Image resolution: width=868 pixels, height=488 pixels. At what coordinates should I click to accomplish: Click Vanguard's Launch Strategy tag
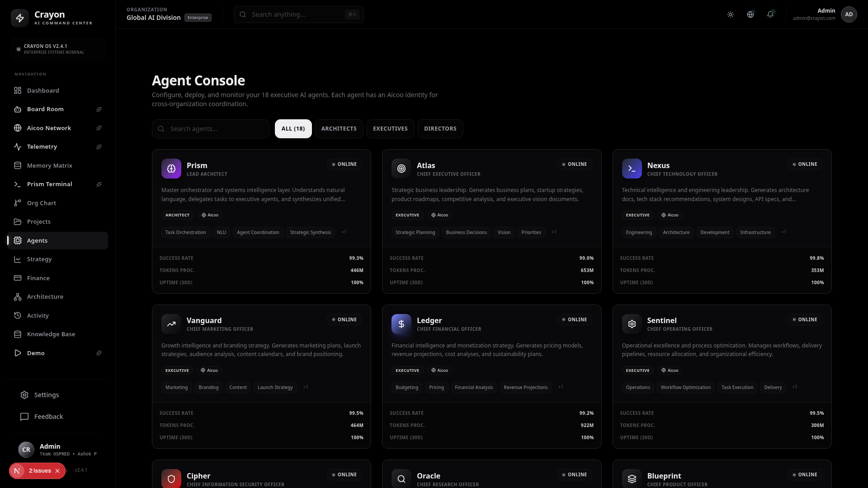(x=275, y=387)
